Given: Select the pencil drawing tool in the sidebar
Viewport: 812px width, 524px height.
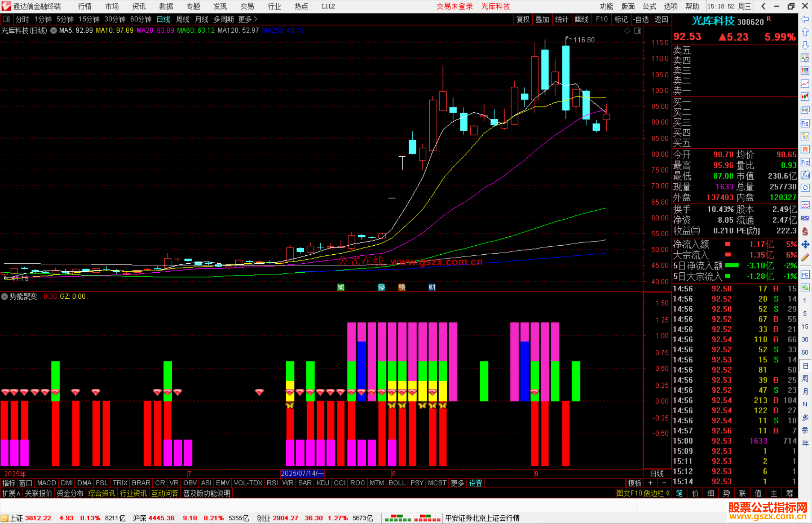Looking at the screenshot, I should click(805, 257).
